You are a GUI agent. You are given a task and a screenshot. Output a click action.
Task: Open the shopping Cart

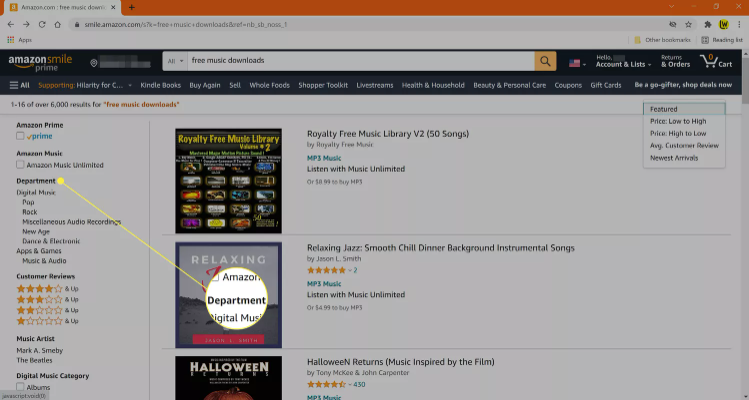tap(716, 61)
